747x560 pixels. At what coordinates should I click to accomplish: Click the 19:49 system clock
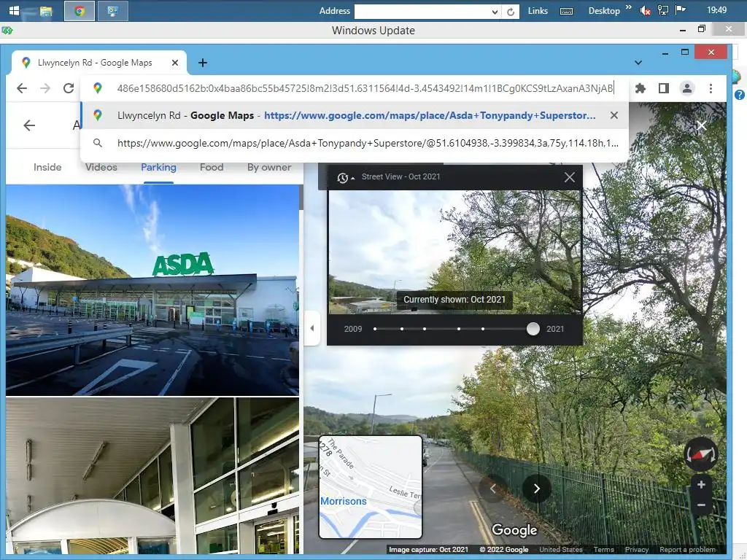click(716, 10)
